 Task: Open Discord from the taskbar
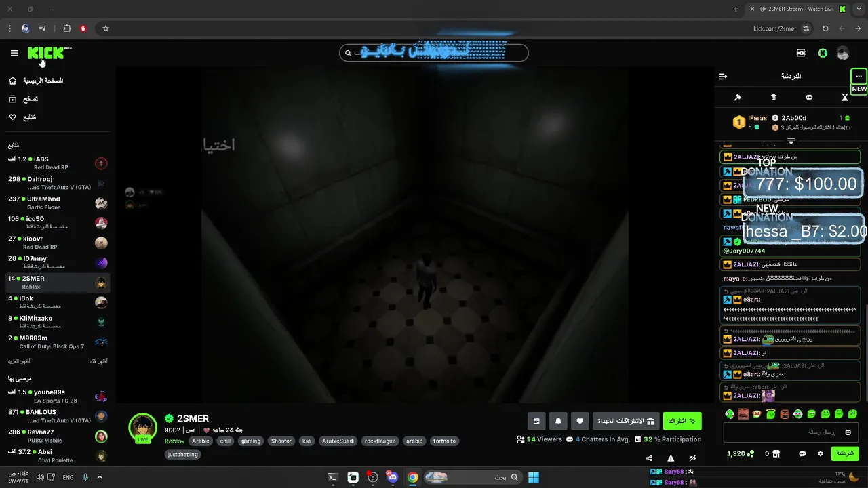coord(392,477)
